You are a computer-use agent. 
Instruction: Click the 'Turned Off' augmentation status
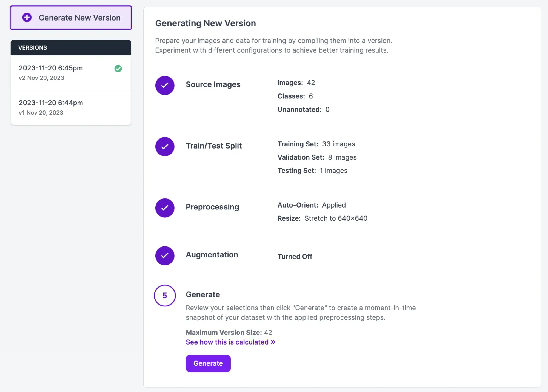pyautogui.click(x=295, y=257)
